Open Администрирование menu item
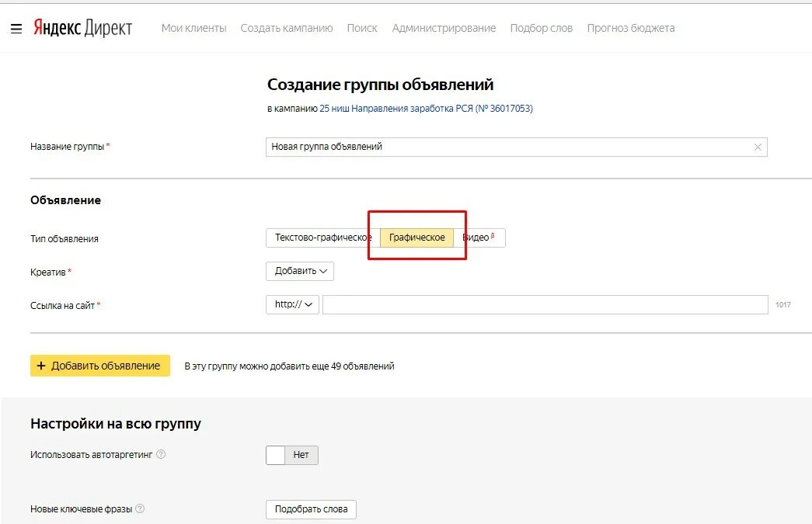 point(444,28)
